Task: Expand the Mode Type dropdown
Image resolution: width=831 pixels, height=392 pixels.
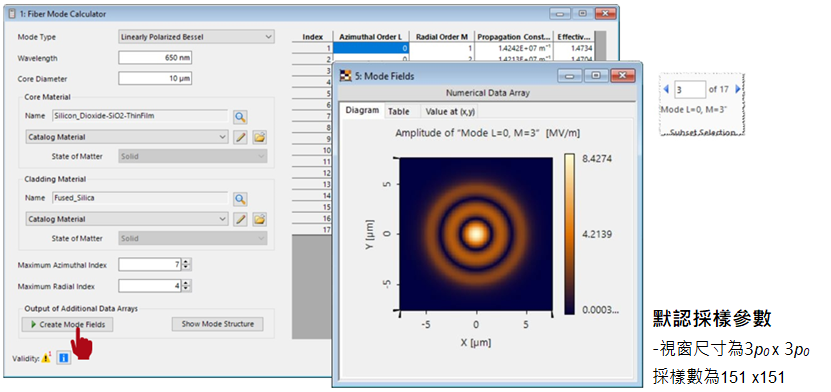Action: [196, 37]
